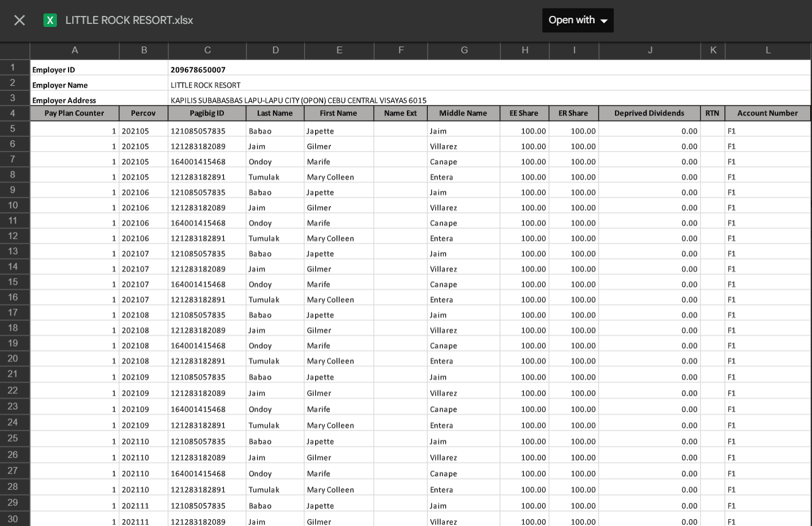
Task: Select column header A
Action: (75, 50)
